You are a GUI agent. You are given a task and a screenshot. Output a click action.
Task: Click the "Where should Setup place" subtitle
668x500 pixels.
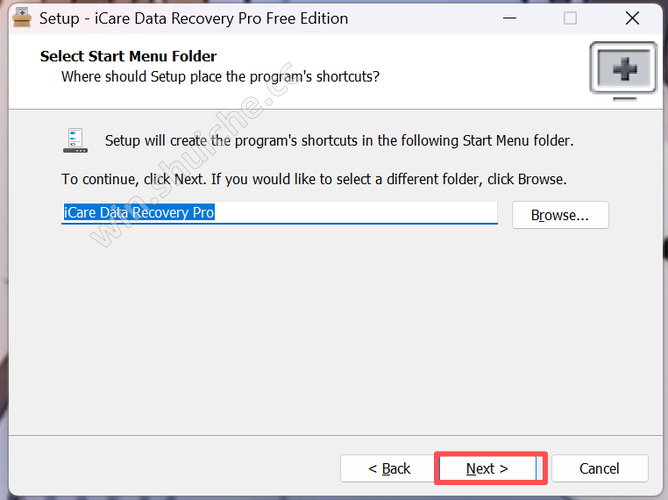[x=220, y=76]
